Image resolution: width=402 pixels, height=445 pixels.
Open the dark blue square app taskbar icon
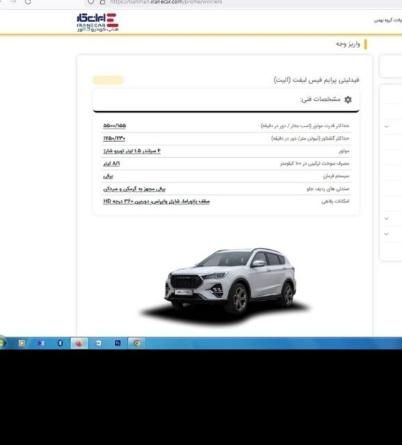[x=118, y=343]
